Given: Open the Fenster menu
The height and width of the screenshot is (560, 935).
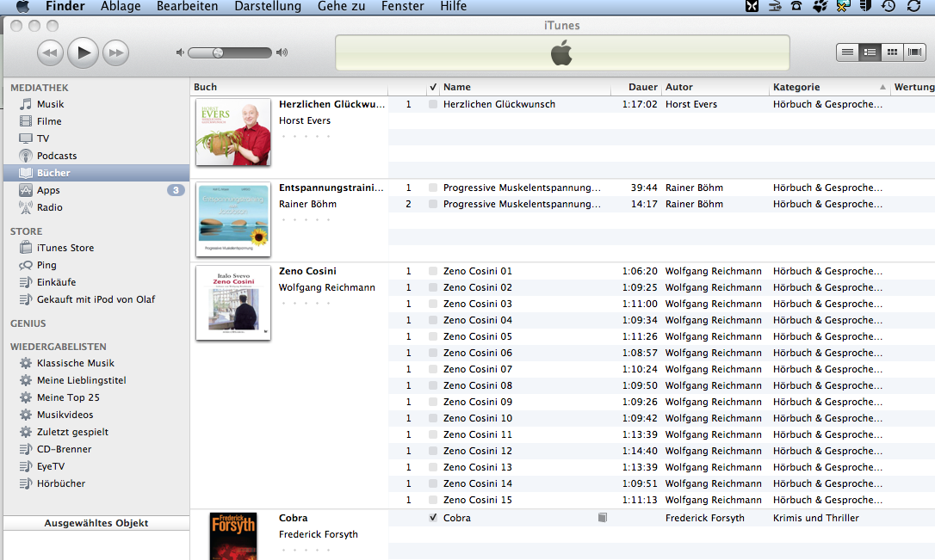Looking at the screenshot, I should (403, 7).
